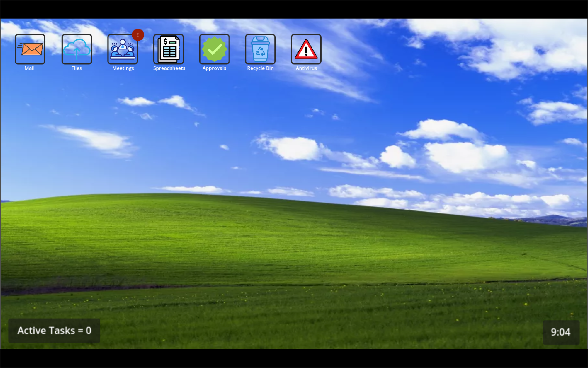588x368 pixels.
Task: Select the Mail label text
Action: click(x=30, y=68)
